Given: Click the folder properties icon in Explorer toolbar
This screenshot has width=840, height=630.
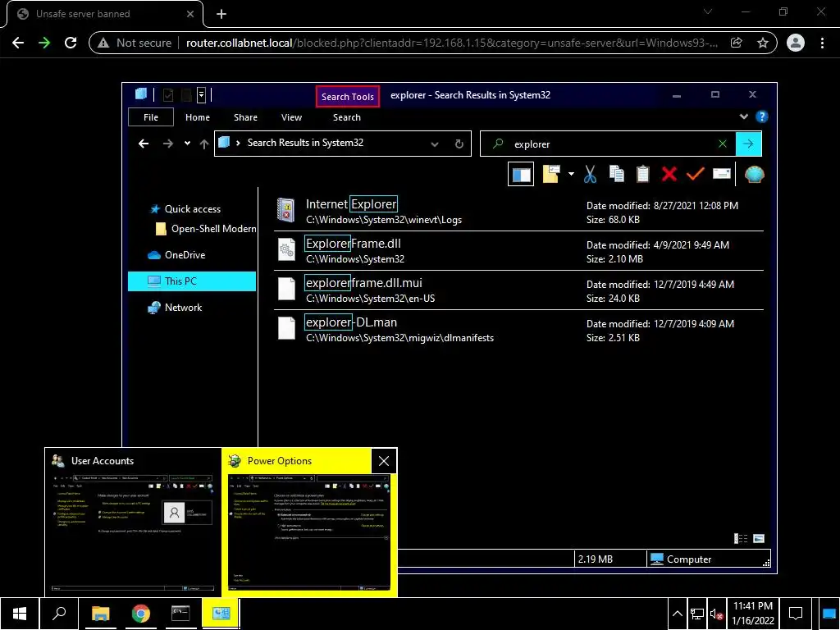Looking at the screenshot, I should 550,174.
